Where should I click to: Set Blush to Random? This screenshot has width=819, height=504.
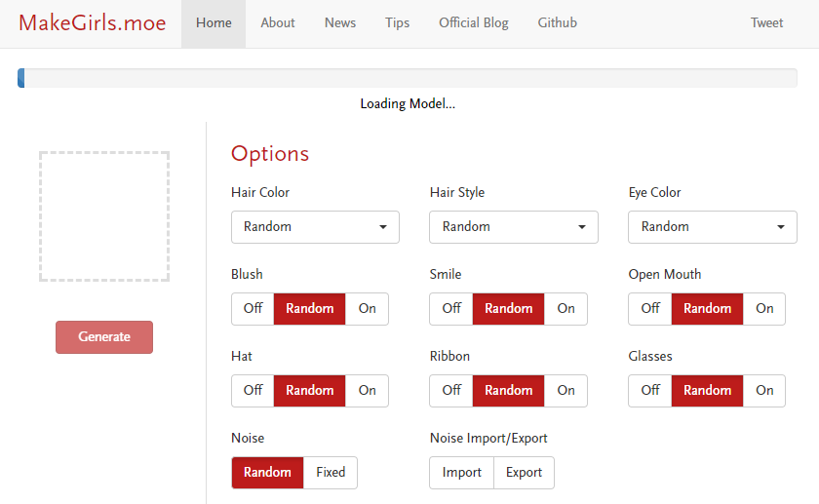[310, 309]
